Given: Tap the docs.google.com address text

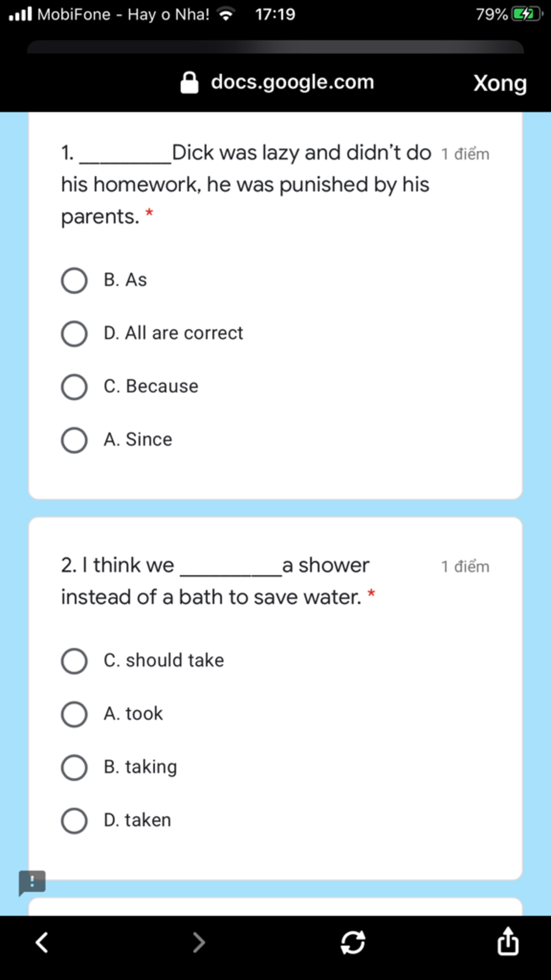Looking at the screenshot, I should (292, 82).
